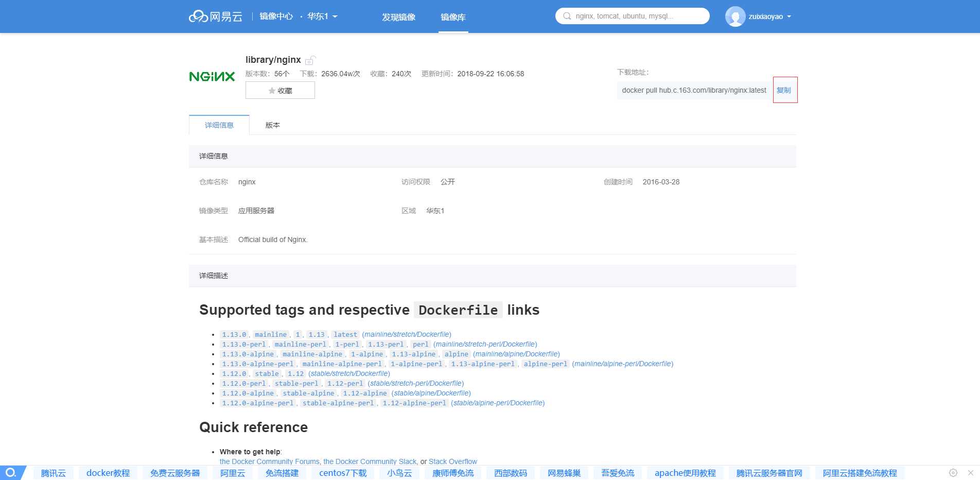Open 免费云服务器 suggestion link

(x=175, y=473)
